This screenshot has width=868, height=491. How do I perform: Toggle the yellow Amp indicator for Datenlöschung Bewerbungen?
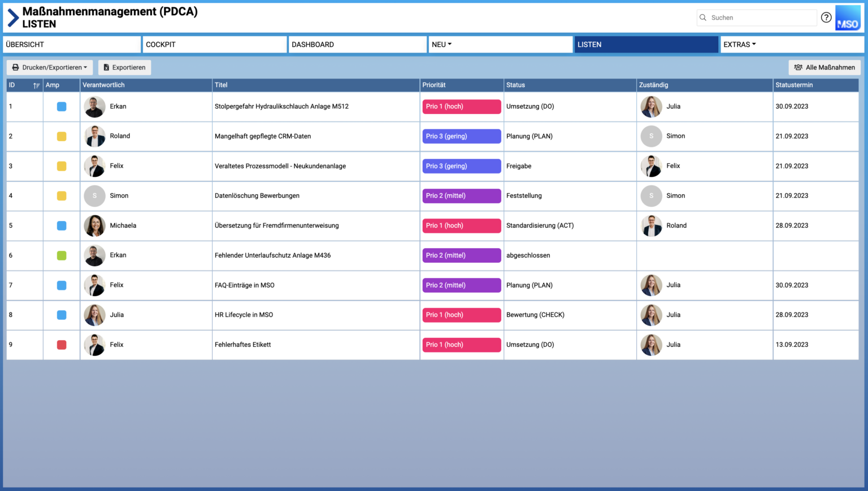pyautogui.click(x=61, y=195)
